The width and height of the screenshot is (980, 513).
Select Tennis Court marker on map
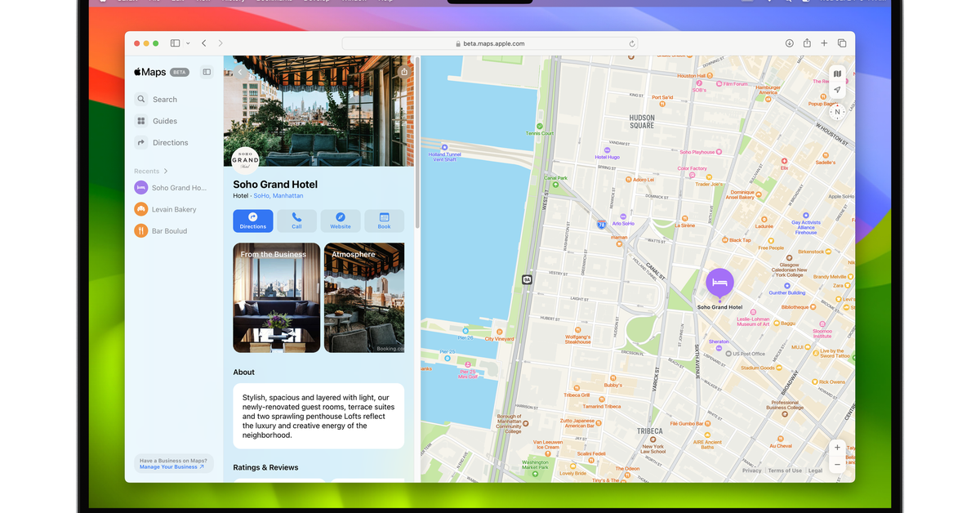[540, 130]
